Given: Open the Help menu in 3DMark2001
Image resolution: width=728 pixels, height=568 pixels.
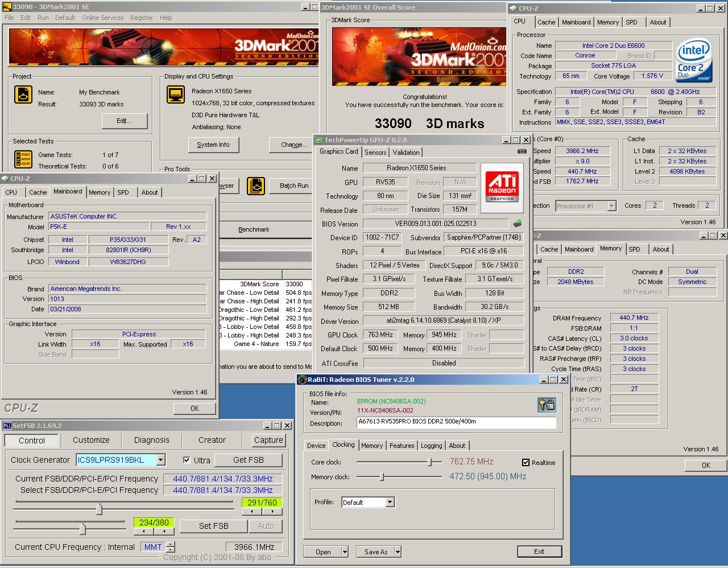Looking at the screenshot, I should [166, 18].
